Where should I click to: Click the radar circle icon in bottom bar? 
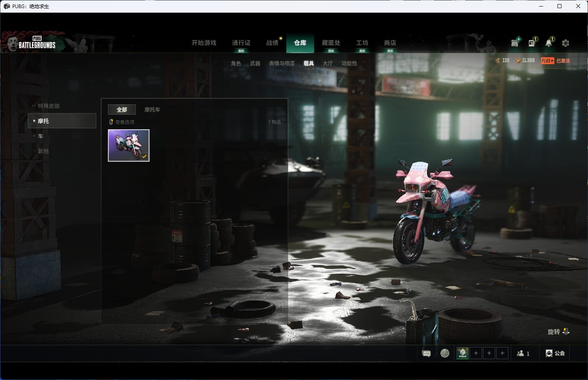tap(445, 353)
